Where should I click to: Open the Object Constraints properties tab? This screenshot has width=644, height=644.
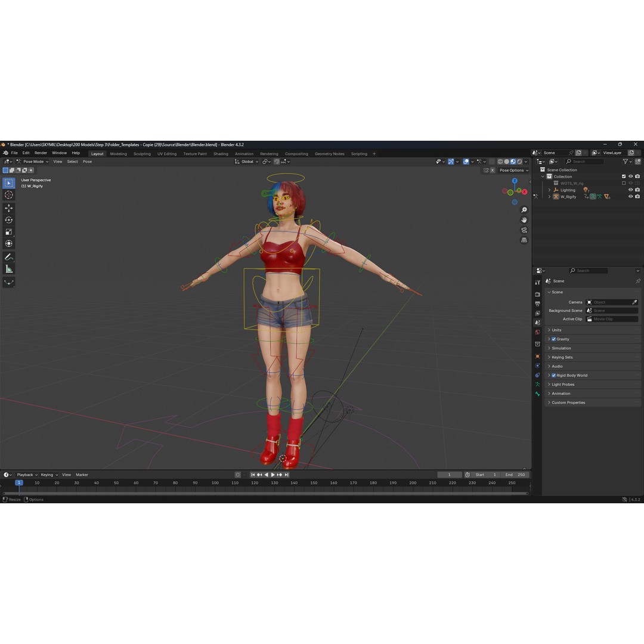(x=538, y=375)
